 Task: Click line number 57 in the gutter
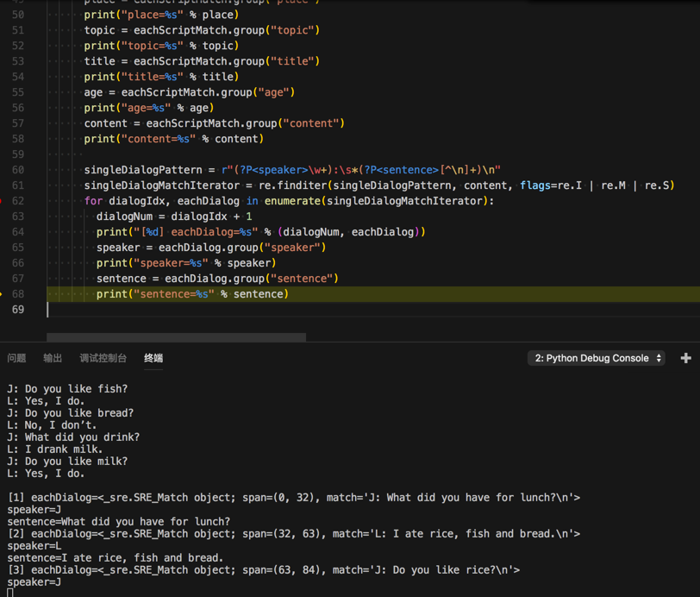(18, 123)
